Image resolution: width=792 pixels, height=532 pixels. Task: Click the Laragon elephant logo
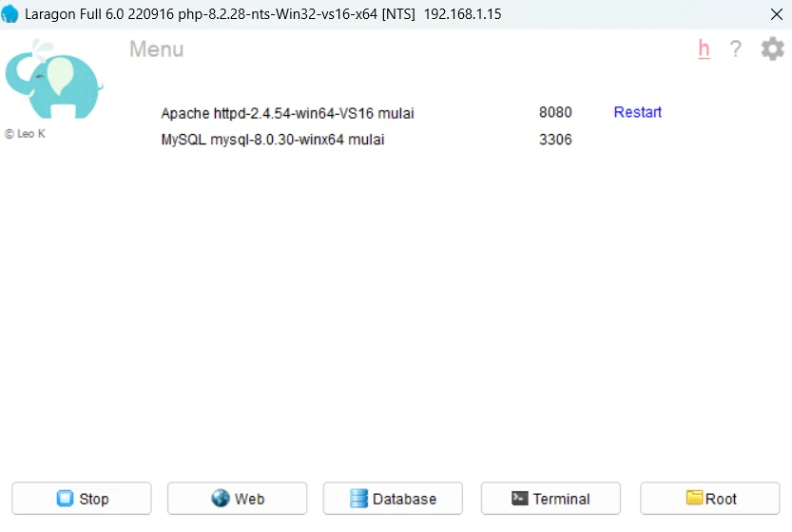tap(53, 80)
